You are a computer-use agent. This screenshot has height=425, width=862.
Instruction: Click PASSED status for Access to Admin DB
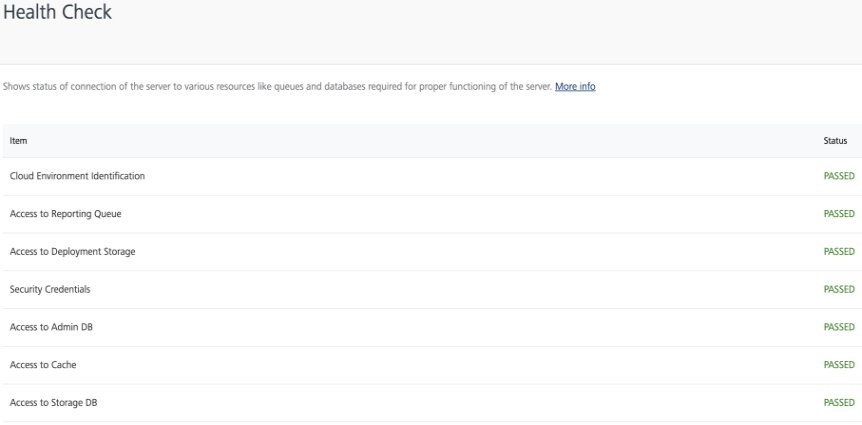837,327
